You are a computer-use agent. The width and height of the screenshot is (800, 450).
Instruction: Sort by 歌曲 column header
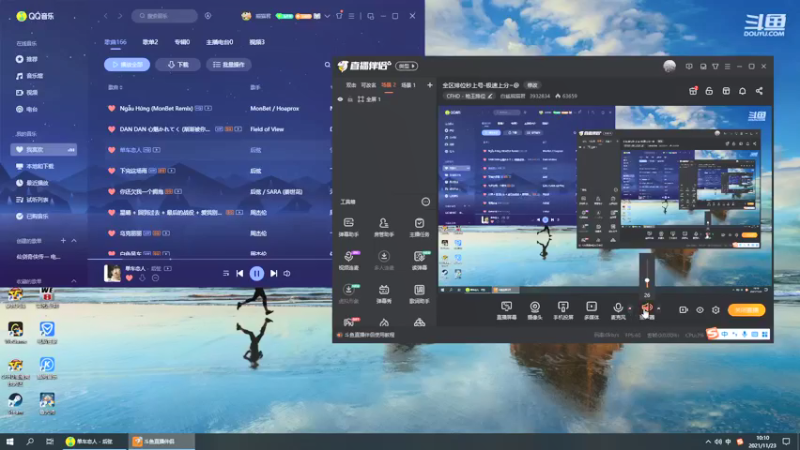tap(115, 87)
